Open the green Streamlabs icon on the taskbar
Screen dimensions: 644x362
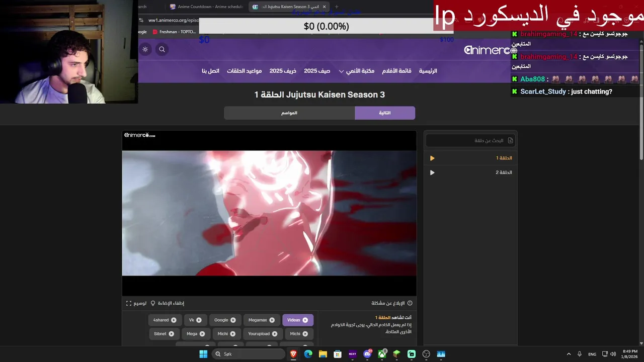click(x=412, y=354)
